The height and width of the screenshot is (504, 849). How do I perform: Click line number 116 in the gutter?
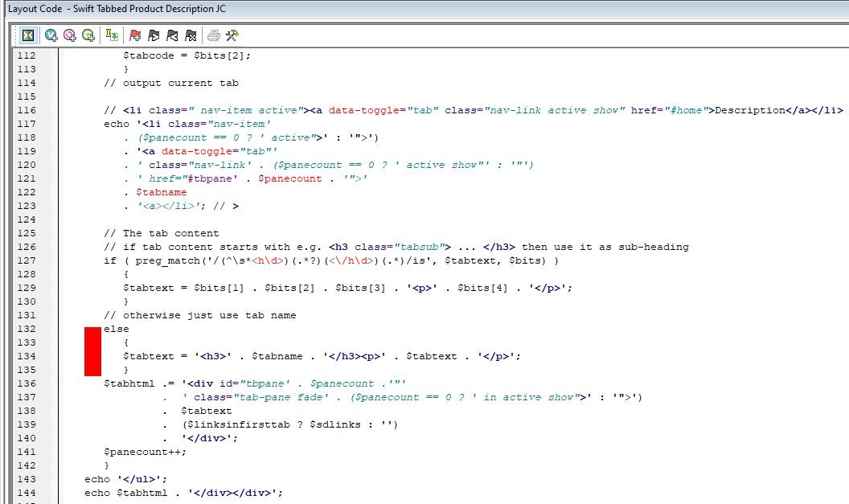coord(27,110)
